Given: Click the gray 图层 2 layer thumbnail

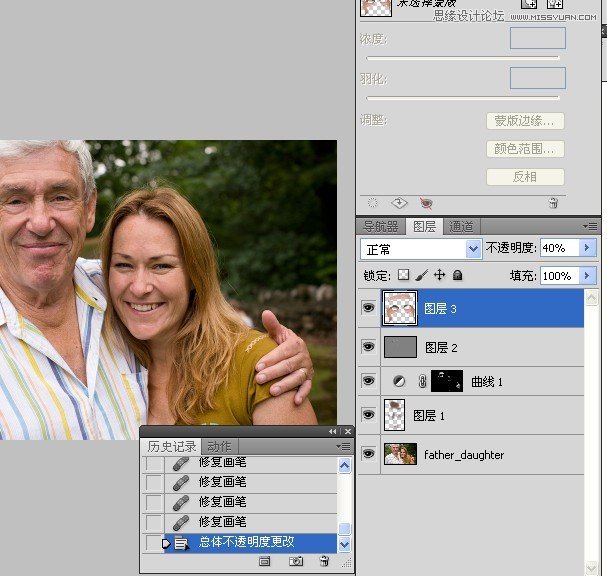Looking at the screenshot, I should (400, 346).
